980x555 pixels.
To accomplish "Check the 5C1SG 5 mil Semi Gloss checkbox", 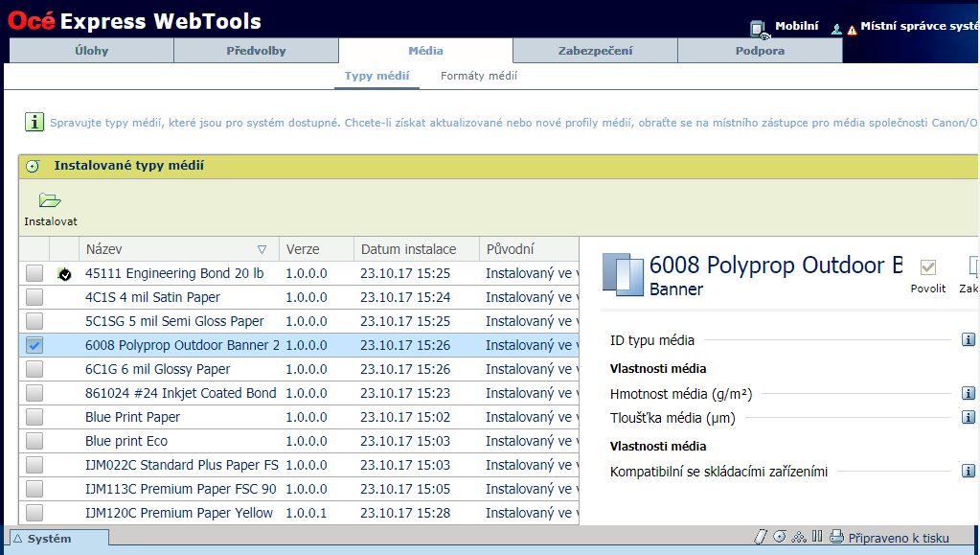I will point(34,321).
